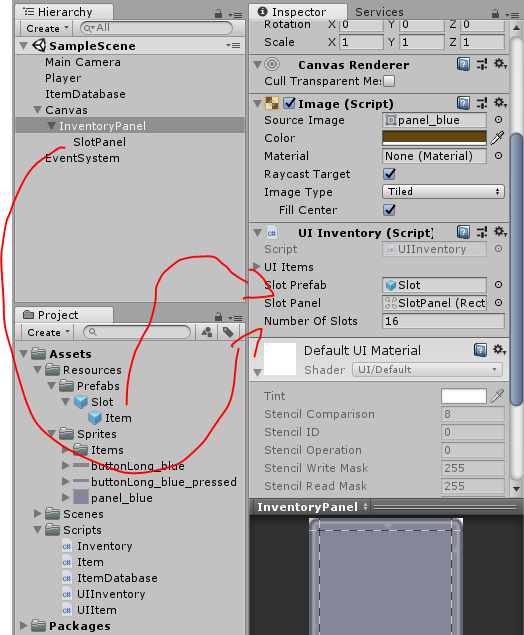
Task: Open Image script gear settings menu
Action: tap(501, 103)
